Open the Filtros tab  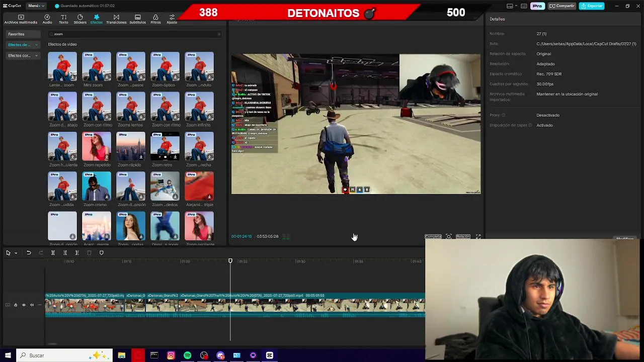pyautogui.click(x=155, y=20)
